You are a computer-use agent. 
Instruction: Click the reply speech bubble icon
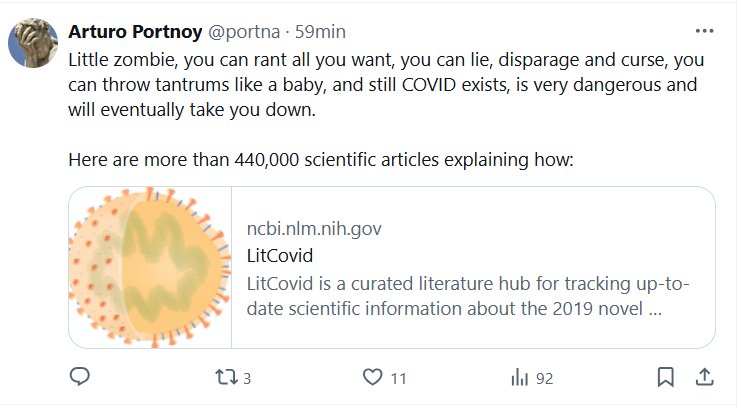pyautogui.click(x=81, y=377)
